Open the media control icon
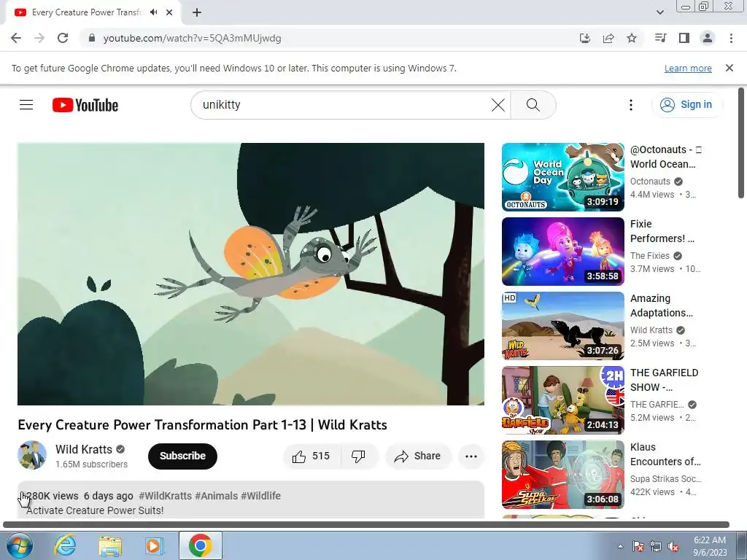Image resolution: width=747 pixels, height=560 pixels. (x=660, y=38)
